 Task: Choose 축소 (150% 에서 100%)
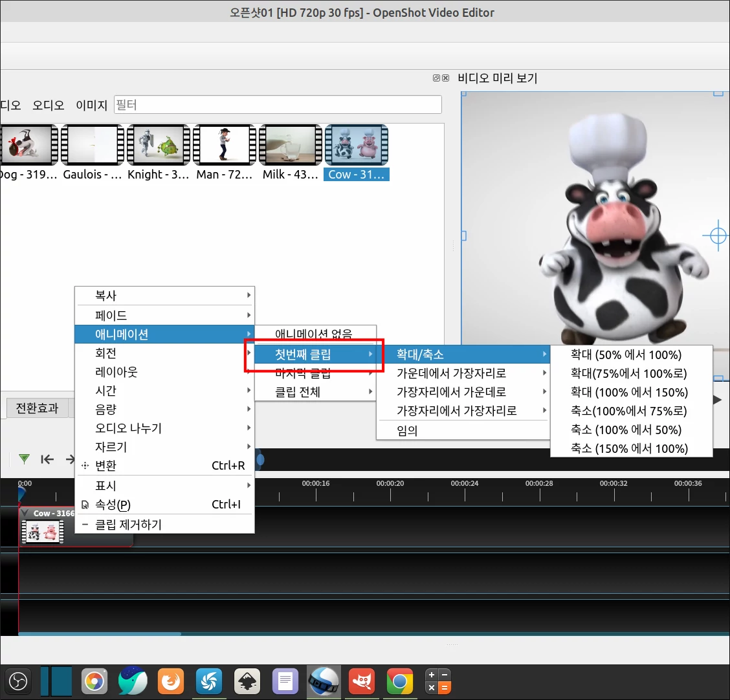pos(631,449)
